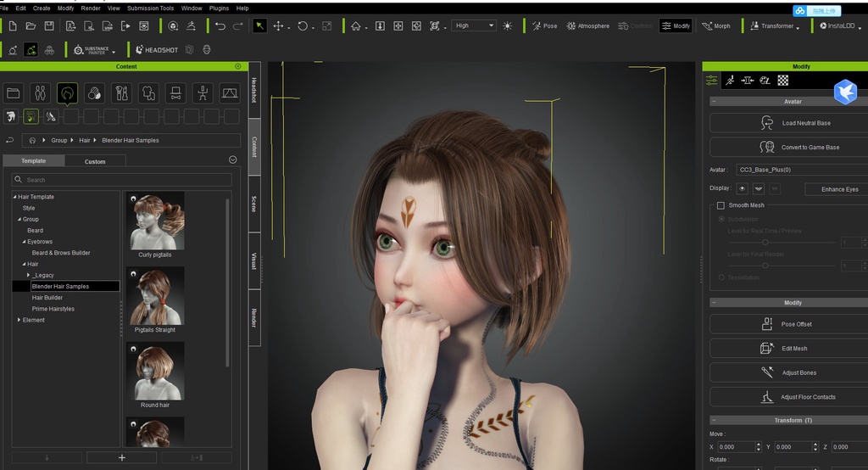868x470 pixels.
Task: Select the Subdivision radio button
Action: click(x=721, y=220)
